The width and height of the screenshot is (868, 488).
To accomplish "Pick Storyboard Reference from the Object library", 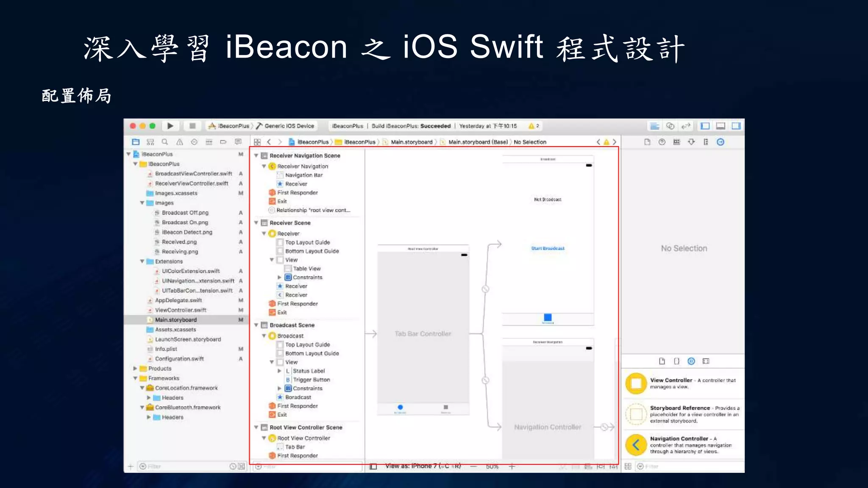I will pos(684,414).
